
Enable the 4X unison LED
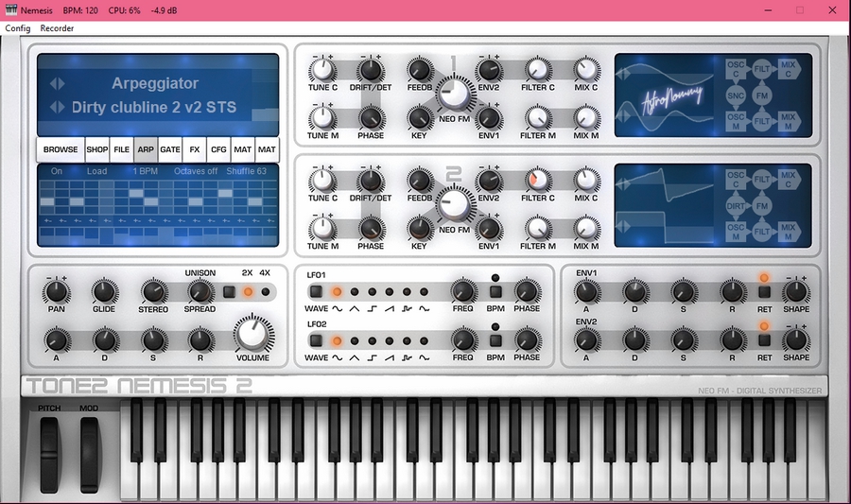tap(266, 292)
